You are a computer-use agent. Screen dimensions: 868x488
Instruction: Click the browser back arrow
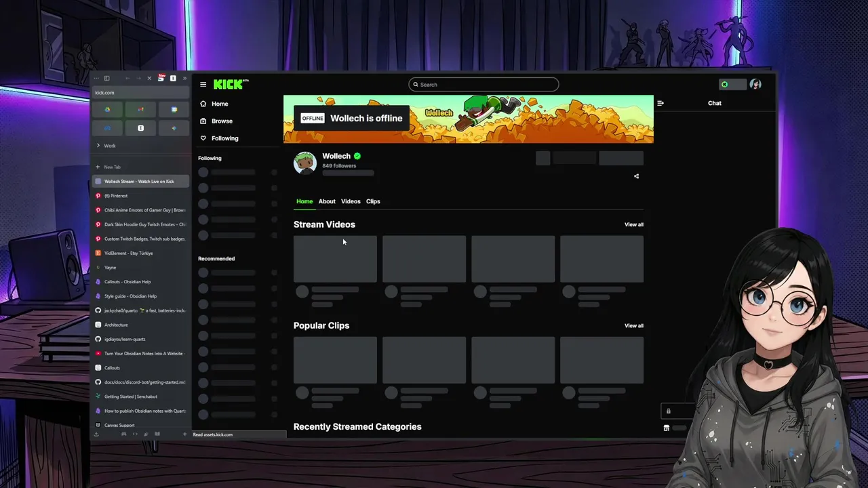127,78
